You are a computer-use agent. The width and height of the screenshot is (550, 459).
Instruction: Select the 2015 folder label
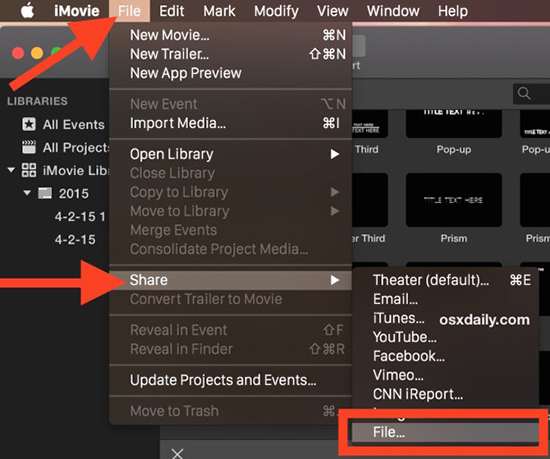(74, 194)
